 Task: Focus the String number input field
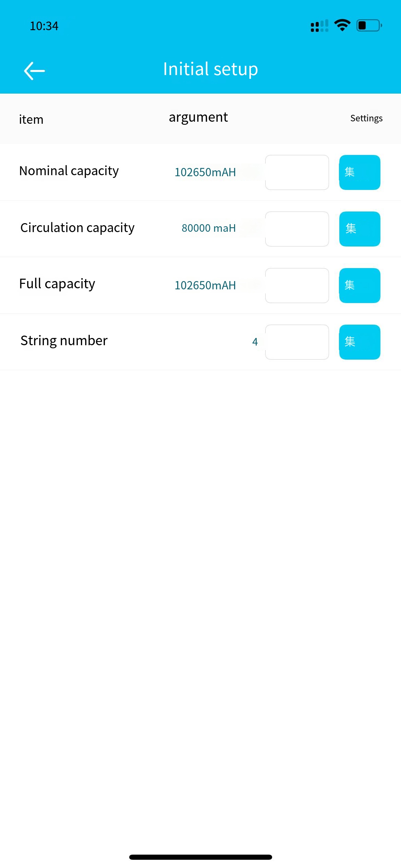tap(297, 342)
